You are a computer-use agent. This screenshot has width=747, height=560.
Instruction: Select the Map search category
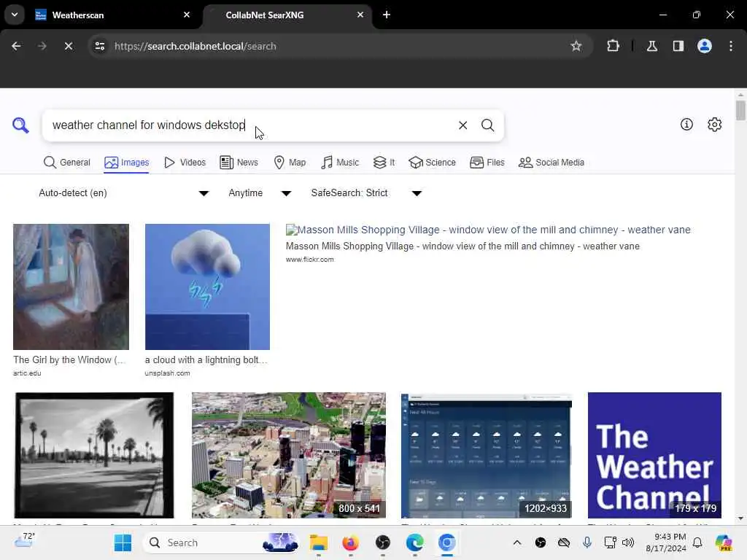pos(290,163)
